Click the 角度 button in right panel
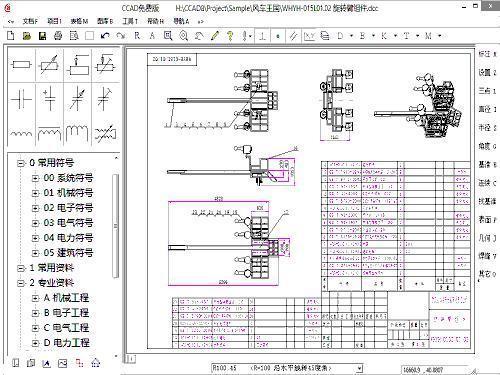The image size is (500, 375). (487, 146)
